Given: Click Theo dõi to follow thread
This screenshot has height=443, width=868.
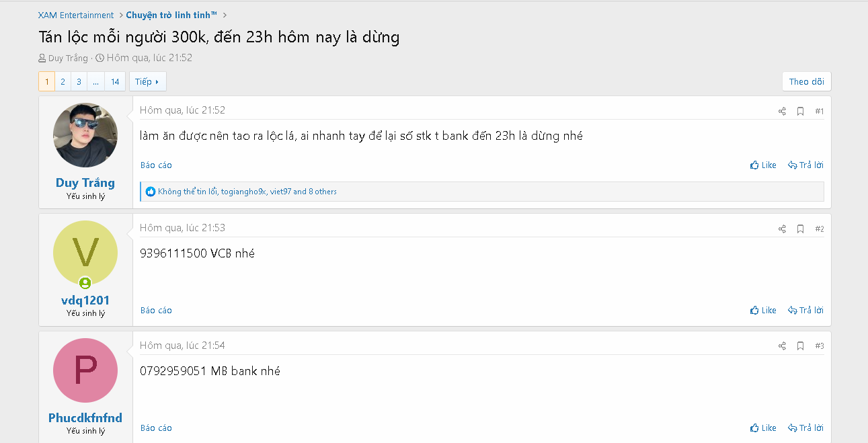Looking at the screenshot, I should pyautogui.click(x=806, y=82).
